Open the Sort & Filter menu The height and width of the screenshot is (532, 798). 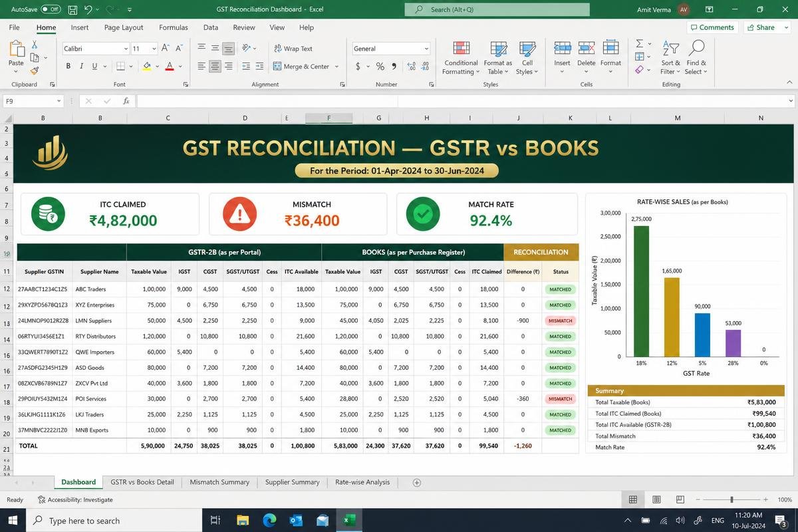click(670, 58)
